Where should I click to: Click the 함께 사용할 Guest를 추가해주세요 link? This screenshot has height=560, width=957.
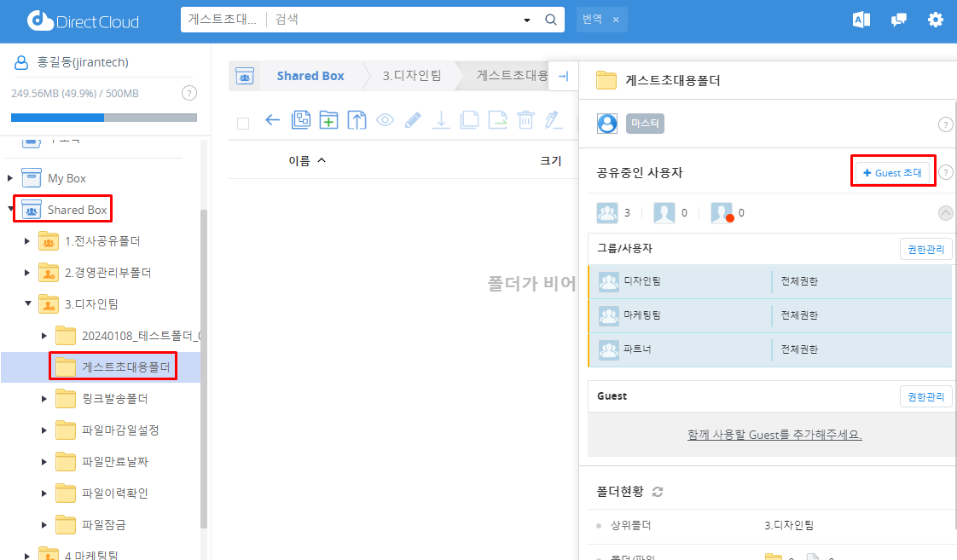(x=774, y=435)
